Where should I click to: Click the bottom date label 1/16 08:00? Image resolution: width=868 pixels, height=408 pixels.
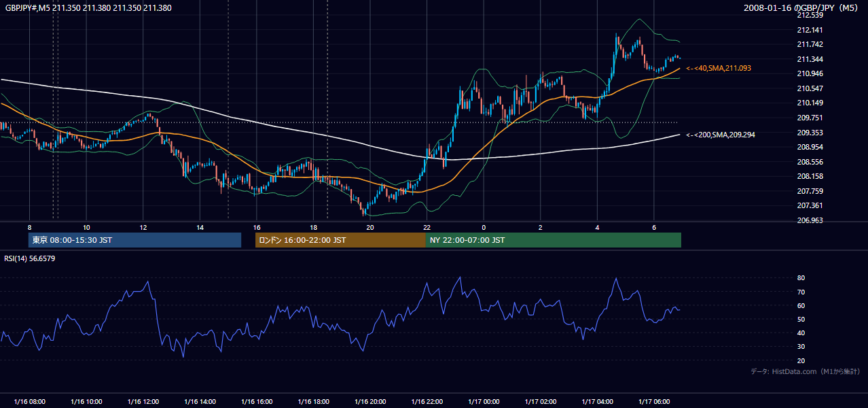tap(29, 402)
